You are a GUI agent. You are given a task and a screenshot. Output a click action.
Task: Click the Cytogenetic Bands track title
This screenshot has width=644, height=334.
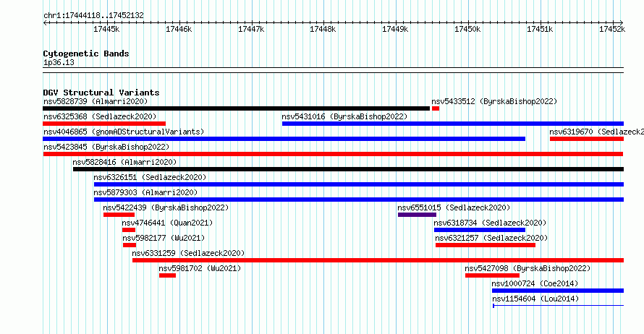(86, 53)
